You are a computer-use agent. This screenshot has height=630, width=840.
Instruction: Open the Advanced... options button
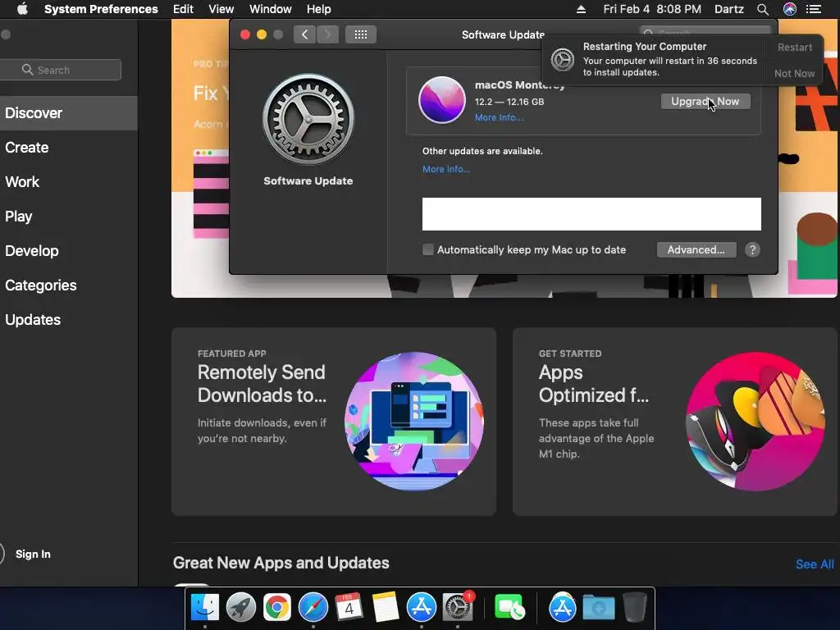pyautogui.click(x=696, y=249)
